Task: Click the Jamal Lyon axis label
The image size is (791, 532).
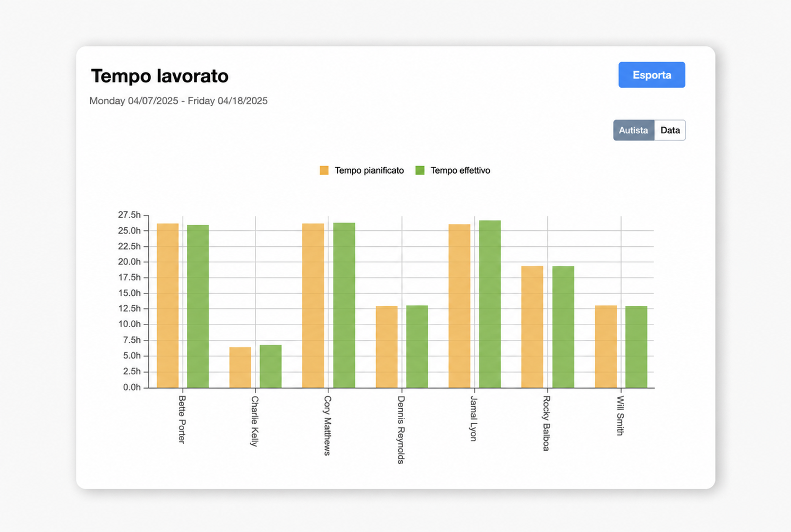Action: [473, 418]
